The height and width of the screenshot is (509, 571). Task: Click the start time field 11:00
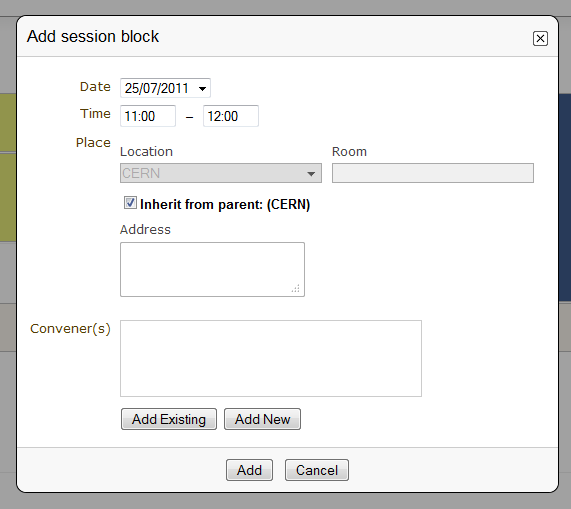148,116
